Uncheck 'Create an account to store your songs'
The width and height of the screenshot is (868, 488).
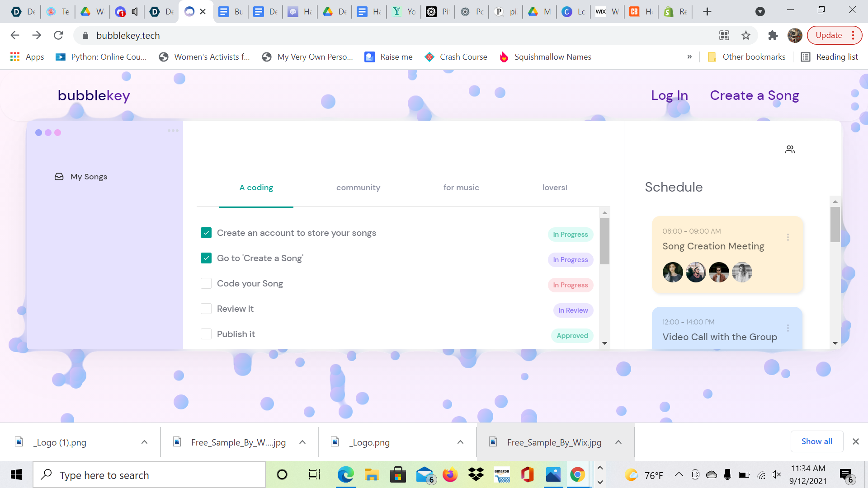(206, 233)
